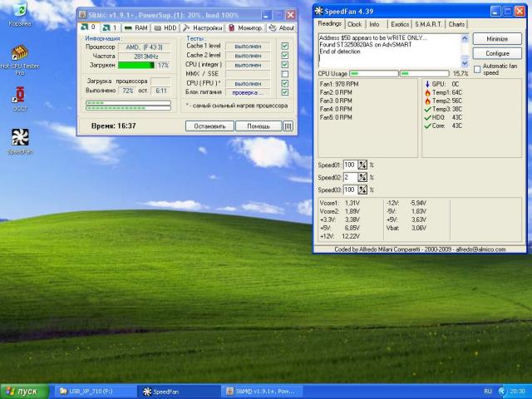532x399 pixels.
Task: Click the HD0 green checkmark icon
Action: [427, 117]
